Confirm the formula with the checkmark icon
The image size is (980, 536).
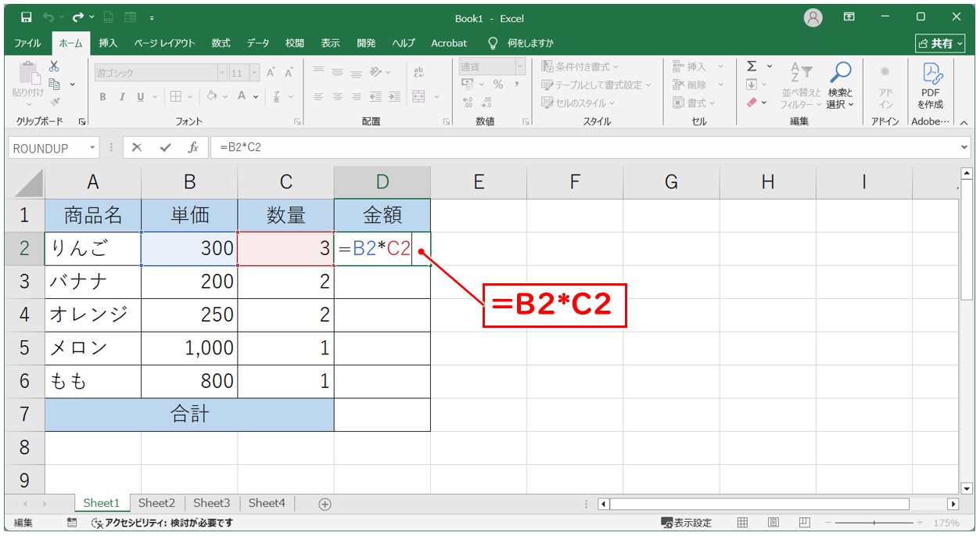[x=164, y=148]
